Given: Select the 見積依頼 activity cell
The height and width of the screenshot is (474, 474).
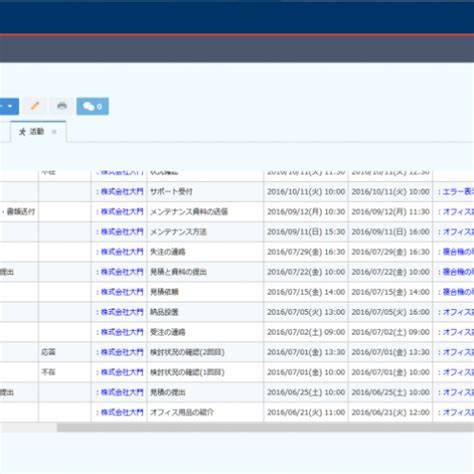Looking at the screenshot, I should (205, 292).
